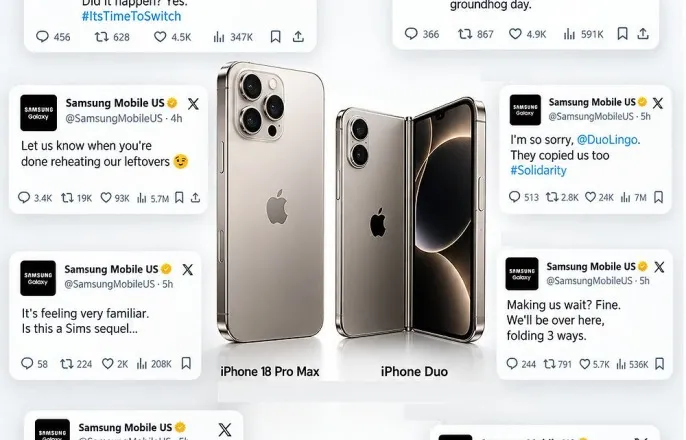View analytics on the 'folding 3 ways' tweet
Viewport: 686px width, 440px height.
(621, 364)
